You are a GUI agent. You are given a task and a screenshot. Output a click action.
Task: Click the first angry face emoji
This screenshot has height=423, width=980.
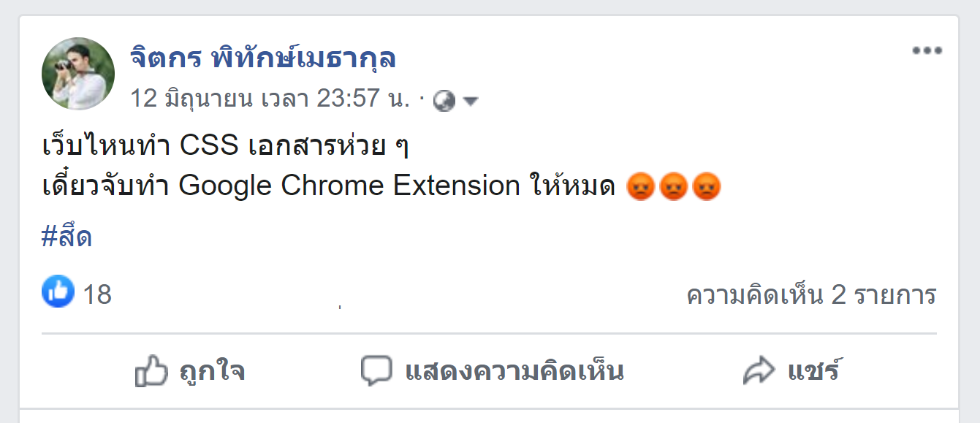click(x=640, y=186)
